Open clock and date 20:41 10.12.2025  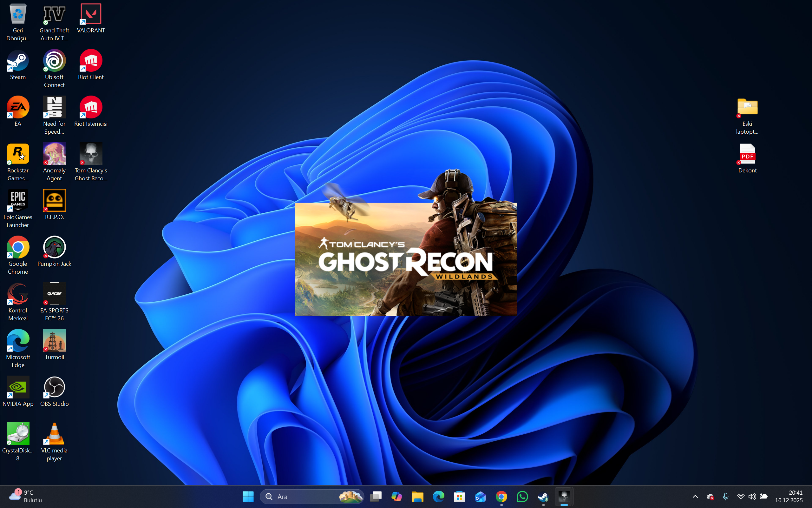[789, 496]
